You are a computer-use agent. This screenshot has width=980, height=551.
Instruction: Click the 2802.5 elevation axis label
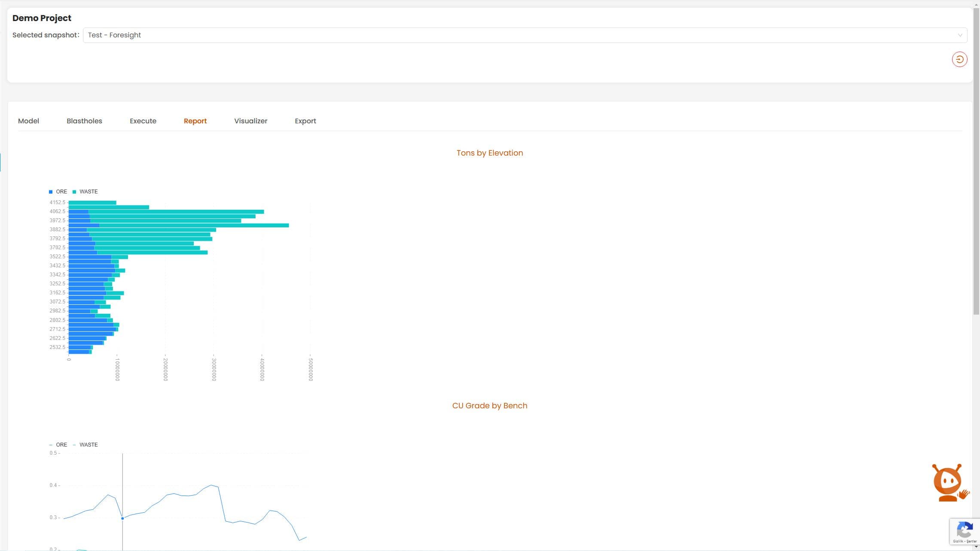coord(57,320)
